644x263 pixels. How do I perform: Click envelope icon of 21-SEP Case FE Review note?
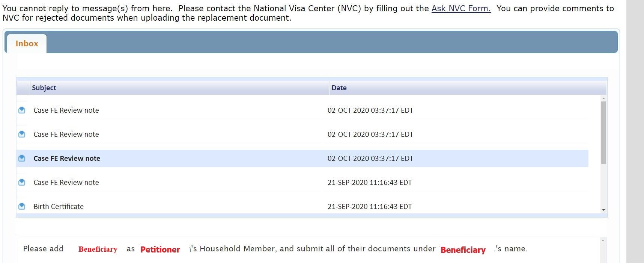pyautogui.click(x=22, y=182)
